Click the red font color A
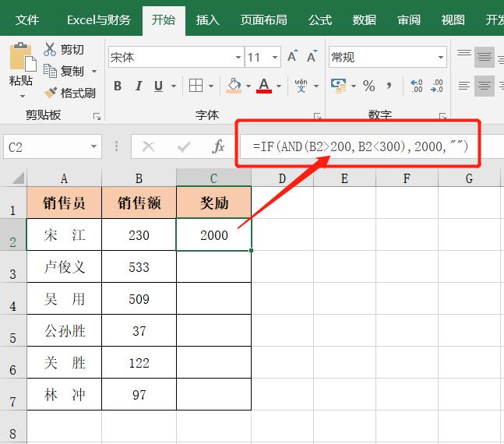The width and height of the screenshot is (504, 444). [264, 86]
